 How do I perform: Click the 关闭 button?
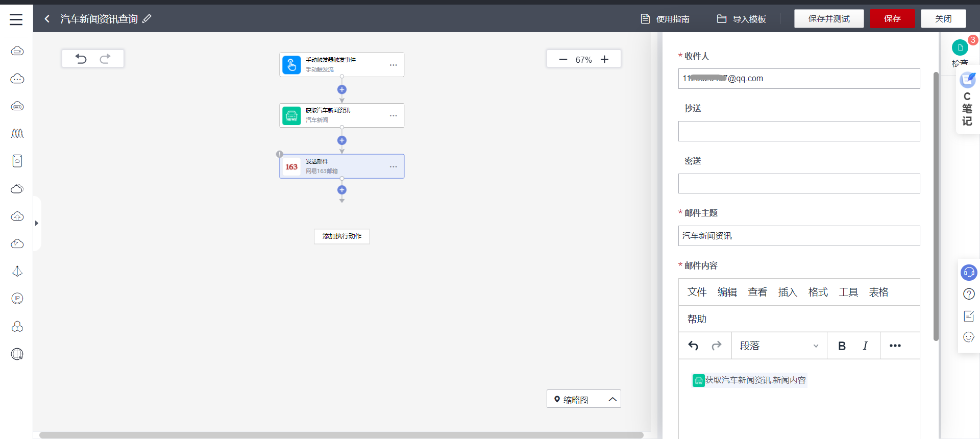pos(943,19)
